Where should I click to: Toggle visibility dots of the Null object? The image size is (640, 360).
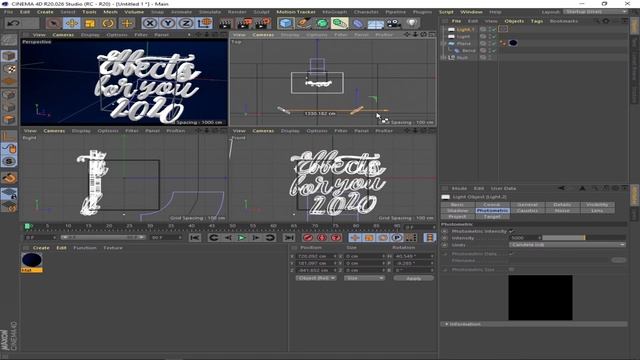(489, 58)
